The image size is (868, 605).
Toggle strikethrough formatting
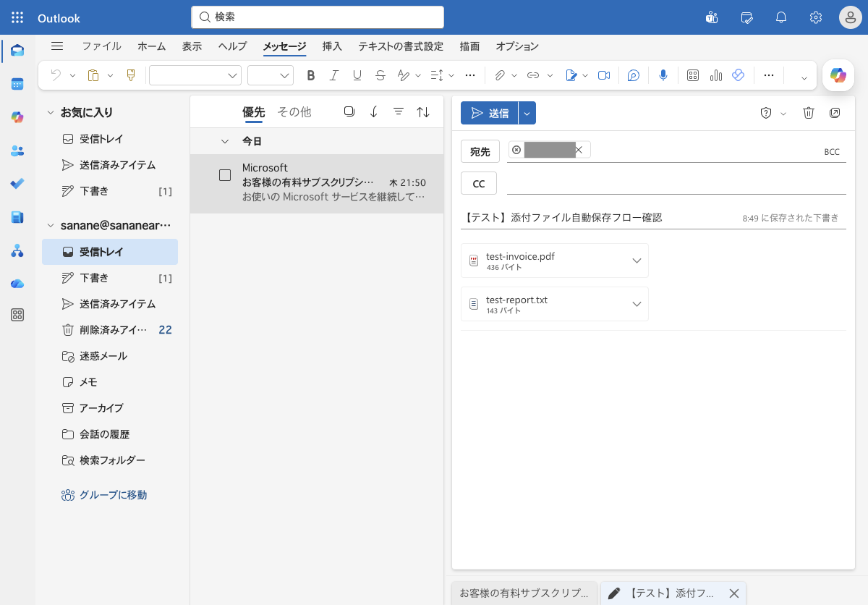[380, 75]
